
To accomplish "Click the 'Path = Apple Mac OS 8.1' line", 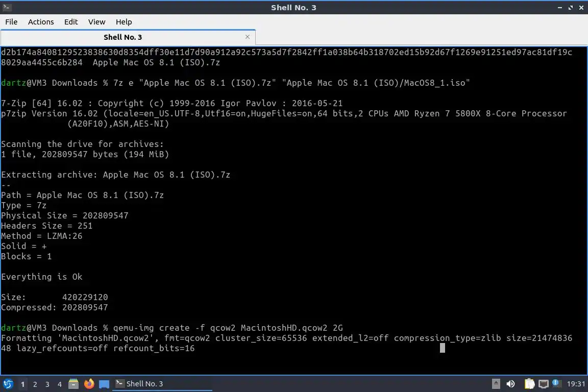I will 83,195.
